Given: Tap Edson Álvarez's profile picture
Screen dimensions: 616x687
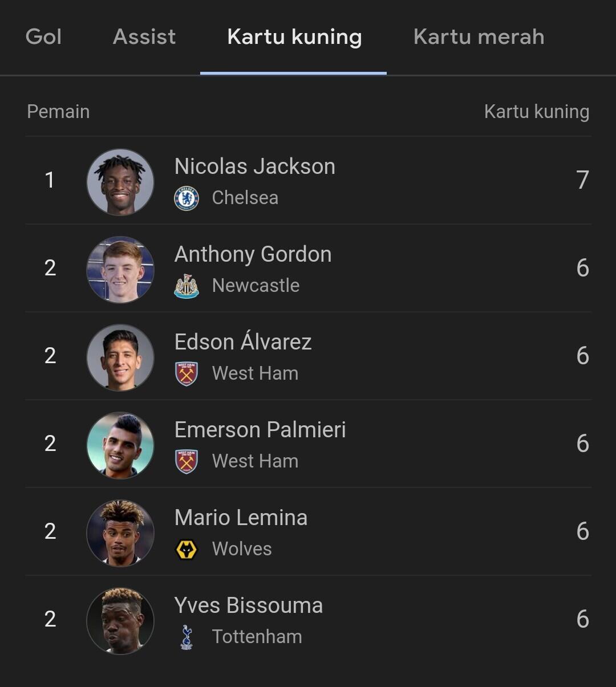Looking at the screenshot, I should (x=120, y=357).
